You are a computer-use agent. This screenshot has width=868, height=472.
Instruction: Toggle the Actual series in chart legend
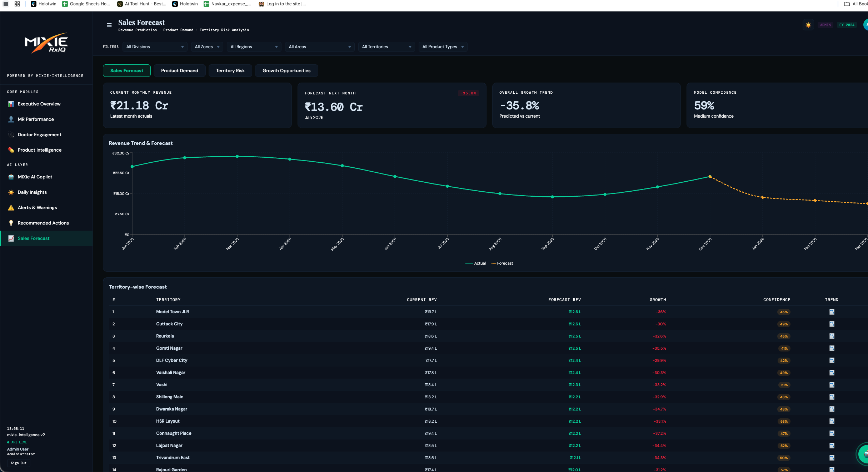[477, 263]
